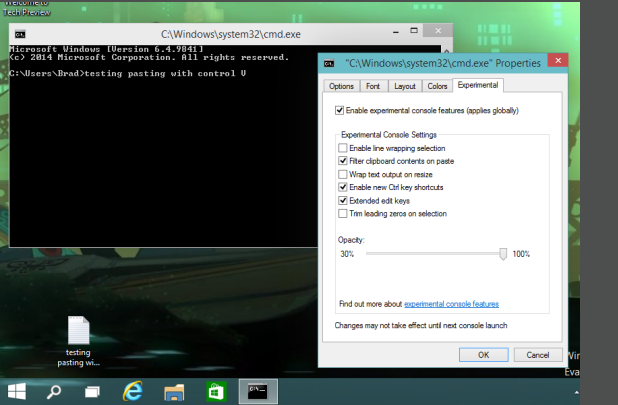Switch to the Options tab
The image size is (618, 405).
point(341,86)
